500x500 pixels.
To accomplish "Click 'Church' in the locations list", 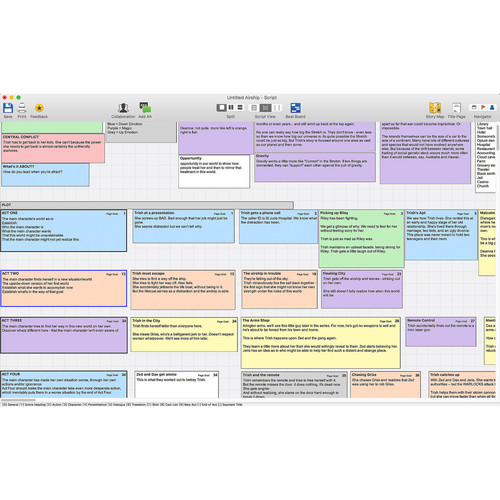I will tap(483, 186).
